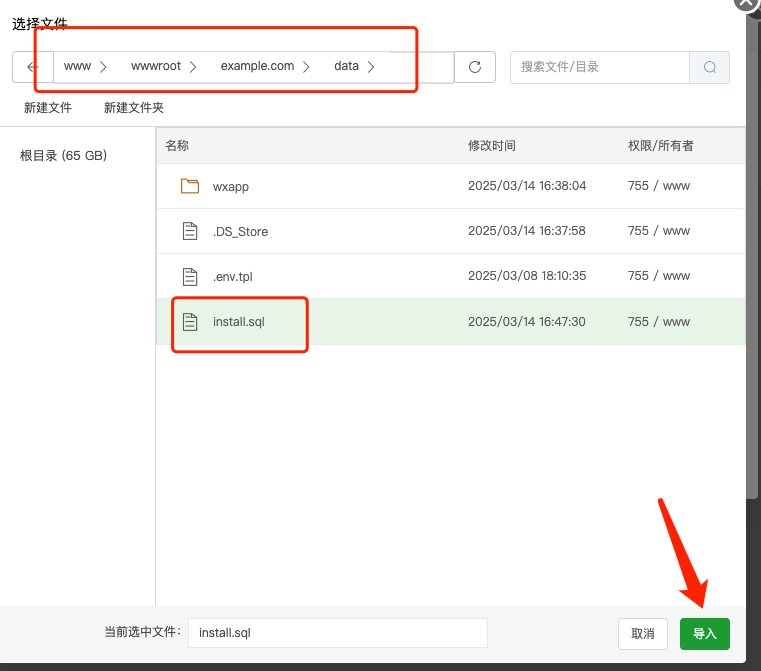Click 新建文件夹 to create a folder
761x671 pixels.
pyautogui.click(x=134, y=108)
